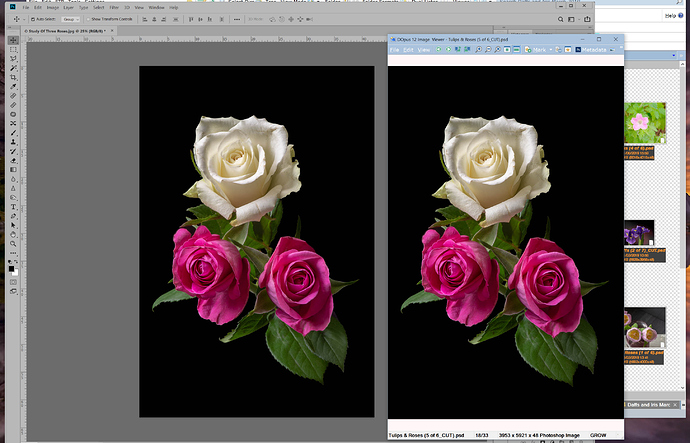The image size is (690, 443).
Task: Toggle Quick Mask mode icon
Action: point(13,282)
